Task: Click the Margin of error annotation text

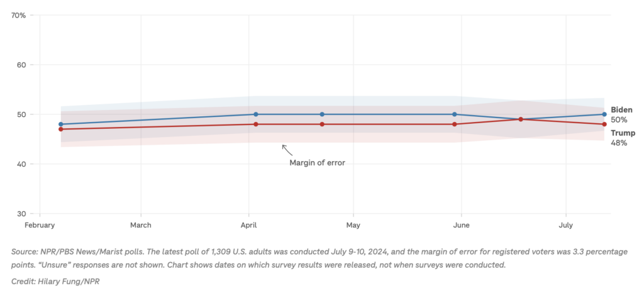Action: tap(317, 163)
